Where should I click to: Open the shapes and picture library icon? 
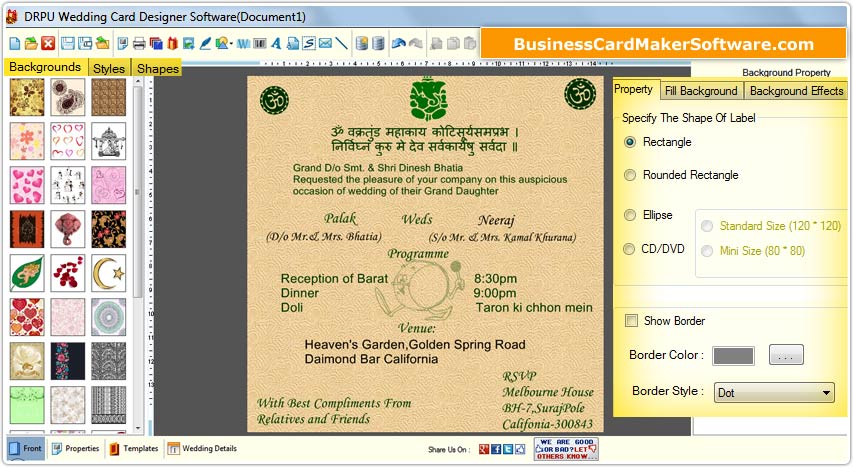221,44
